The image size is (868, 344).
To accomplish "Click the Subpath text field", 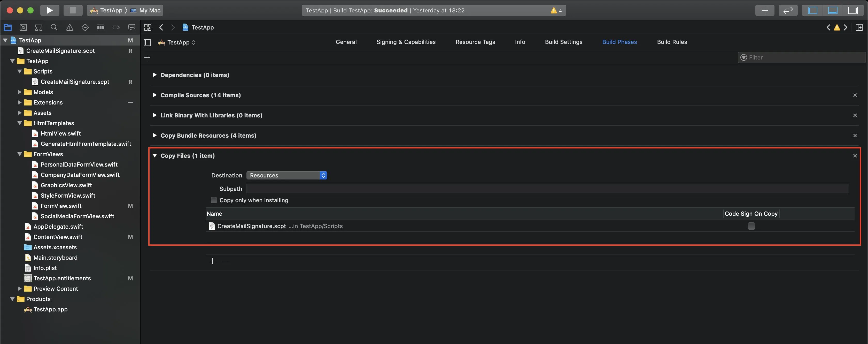I will 547,189.
